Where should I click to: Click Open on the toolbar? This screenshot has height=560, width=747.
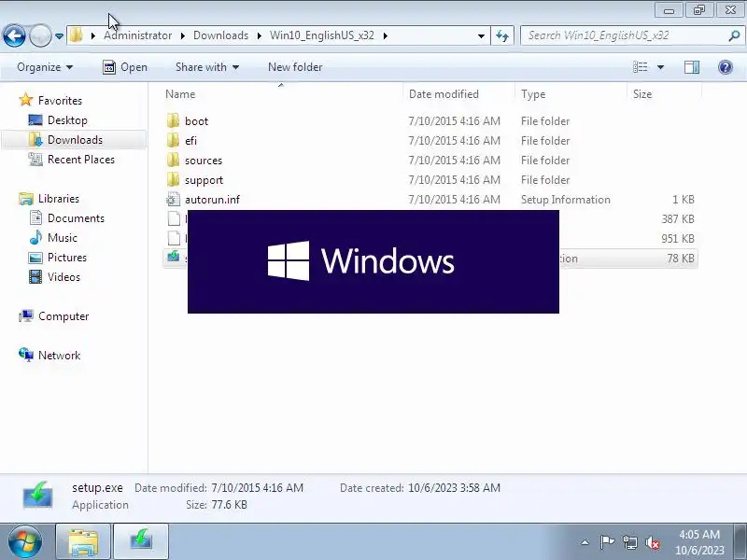click(125, 67)
